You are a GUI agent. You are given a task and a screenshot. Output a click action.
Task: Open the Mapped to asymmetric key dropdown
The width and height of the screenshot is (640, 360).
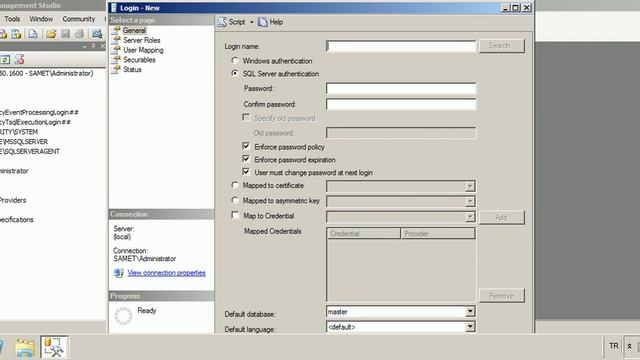coord(470,201)
